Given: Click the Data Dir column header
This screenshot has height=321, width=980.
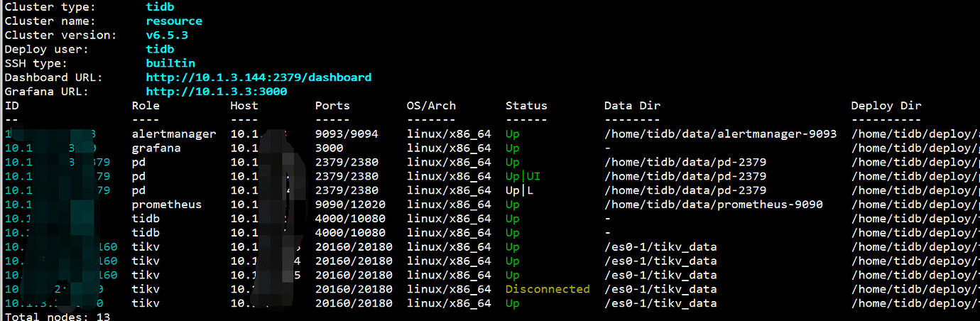Looking at the screenshot, I should tap(632, 106).
